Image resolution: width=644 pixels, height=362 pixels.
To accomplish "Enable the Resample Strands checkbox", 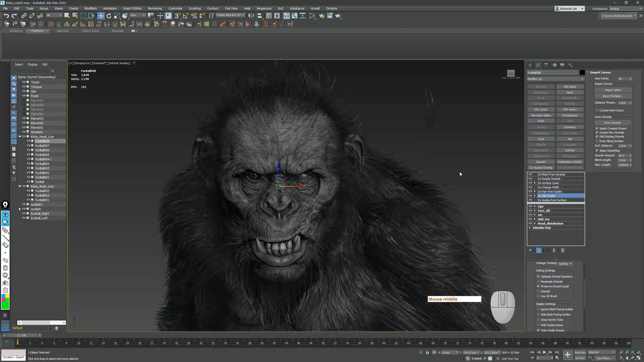I will [539, 282].
